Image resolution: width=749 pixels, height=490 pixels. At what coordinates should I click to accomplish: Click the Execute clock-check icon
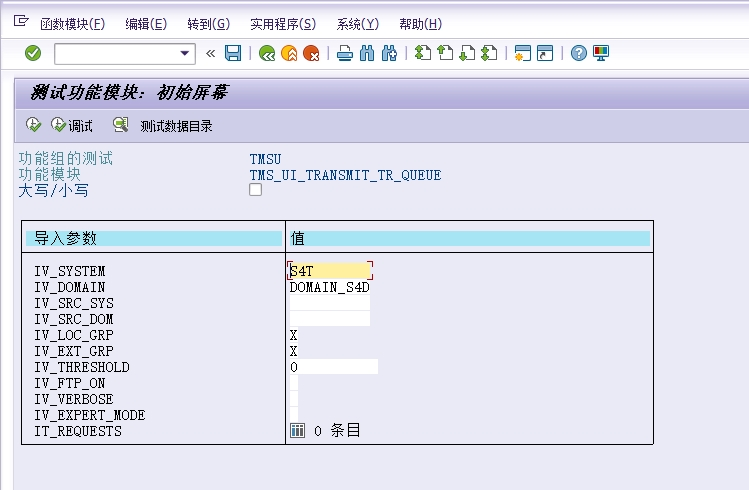coord(33,125)
